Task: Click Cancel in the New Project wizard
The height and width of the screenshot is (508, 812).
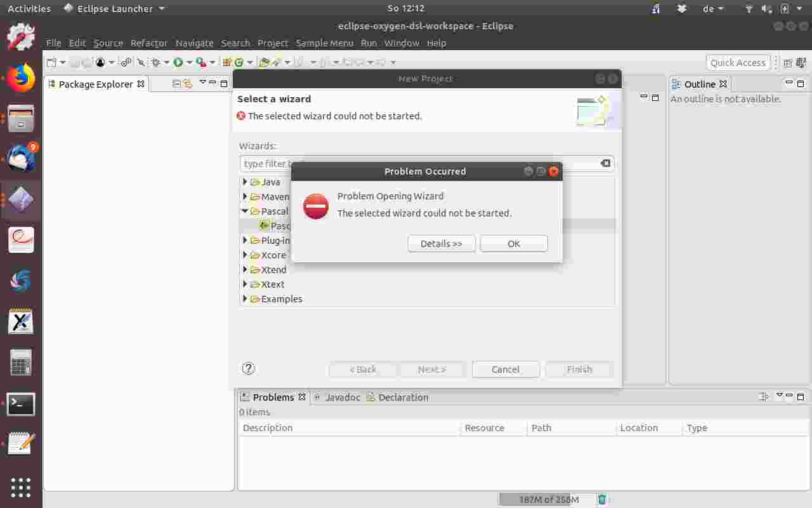Action: point(506,369)
